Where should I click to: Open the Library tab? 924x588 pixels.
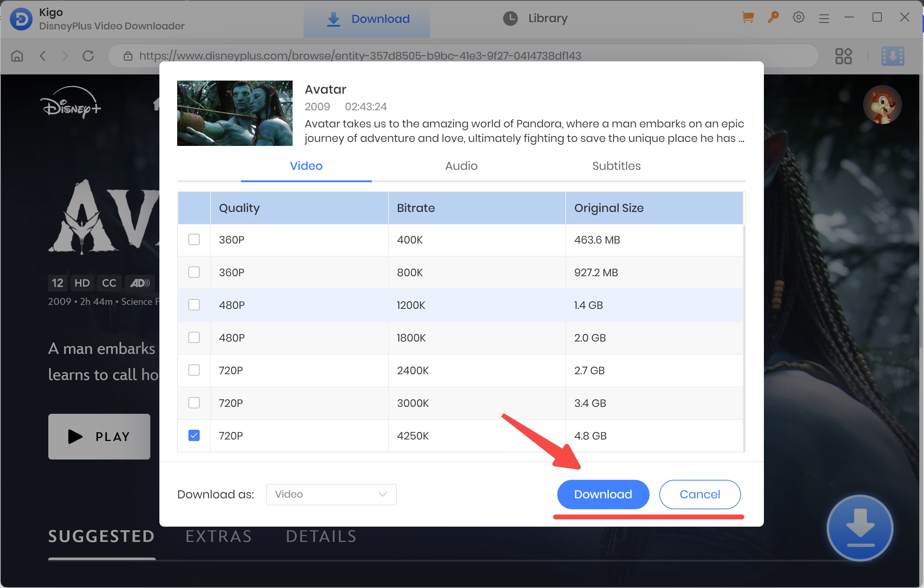coord(535,19)
